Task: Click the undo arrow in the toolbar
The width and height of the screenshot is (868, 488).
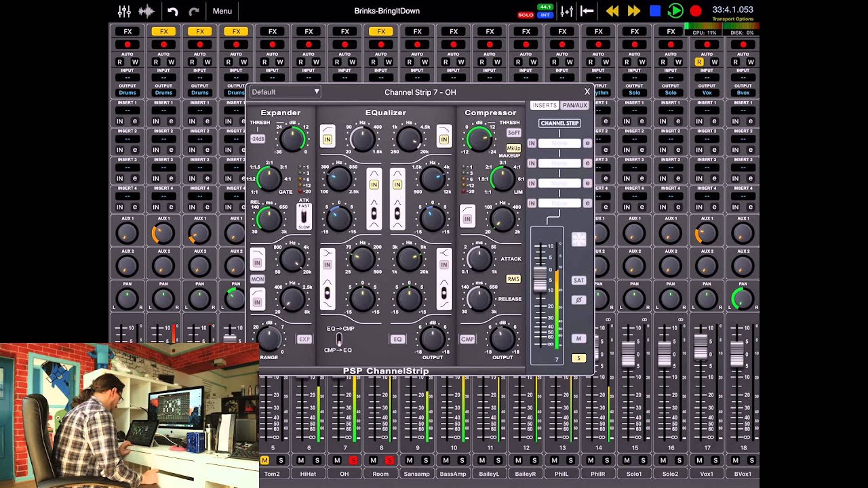Action: click(172, 11)
